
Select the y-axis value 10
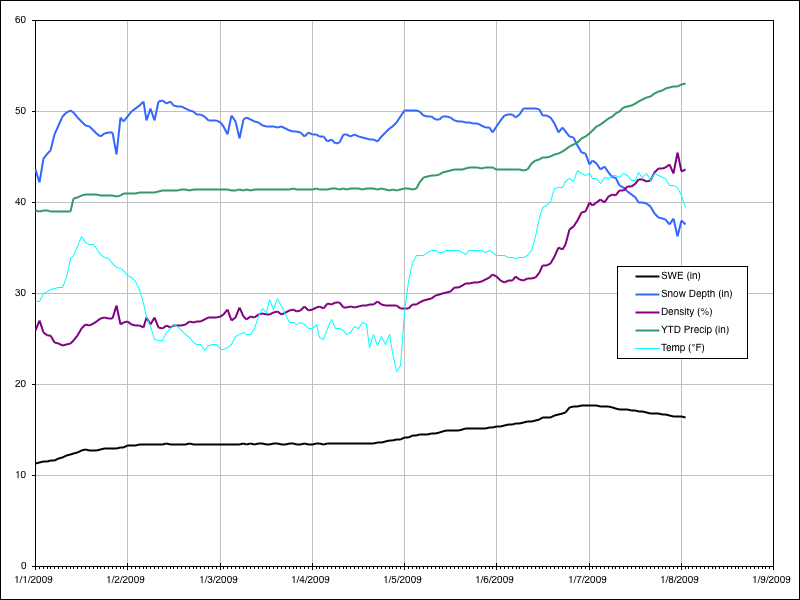click(x=21, y=475)
